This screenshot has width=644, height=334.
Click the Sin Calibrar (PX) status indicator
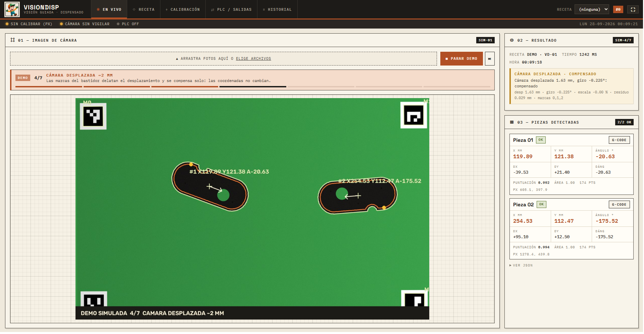pos(29,24)
